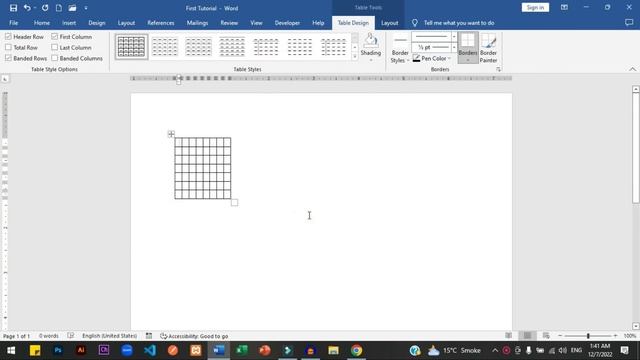Switch to Web Layout view
The height and width of the screenshot is (360, 640).
click(x=546, y=336)
